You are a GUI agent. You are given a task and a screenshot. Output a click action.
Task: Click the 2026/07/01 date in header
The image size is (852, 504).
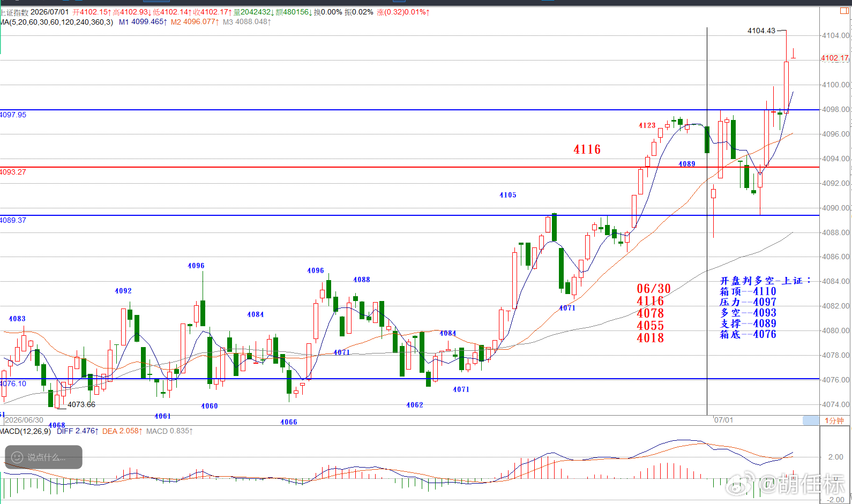tap(50, 12)
